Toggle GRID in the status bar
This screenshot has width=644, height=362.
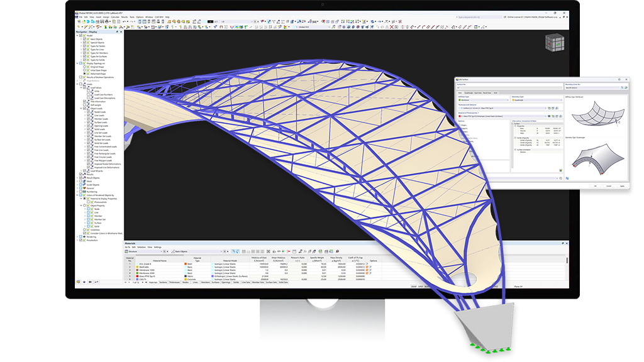421,287
